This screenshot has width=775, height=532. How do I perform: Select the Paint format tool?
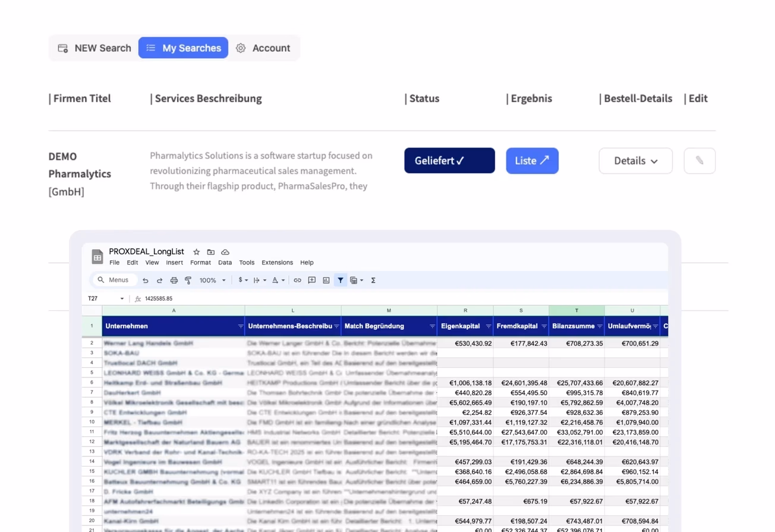[188, 280]
